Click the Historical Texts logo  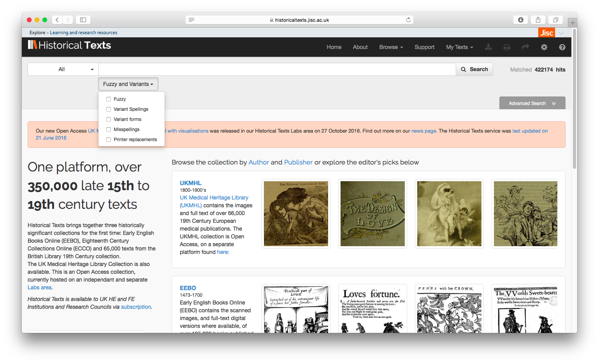[69, 45]
